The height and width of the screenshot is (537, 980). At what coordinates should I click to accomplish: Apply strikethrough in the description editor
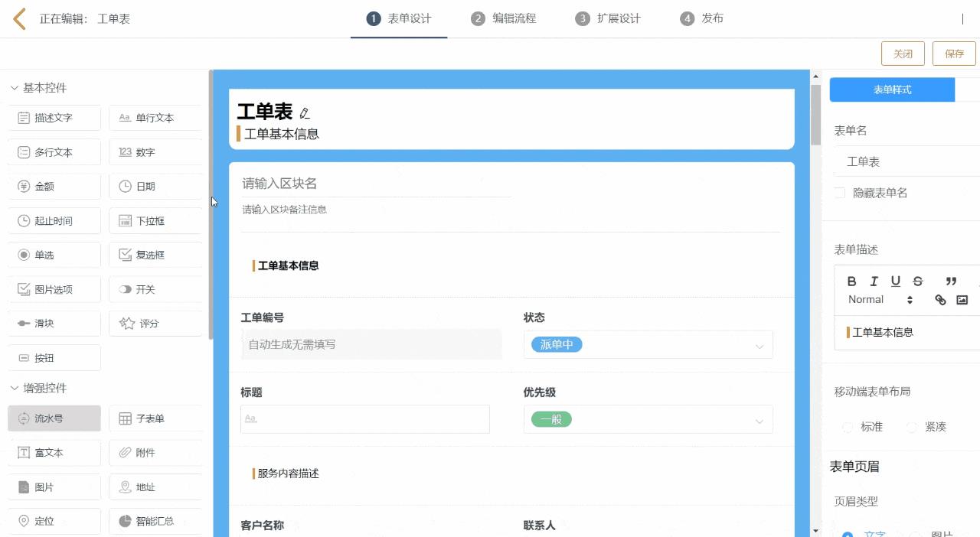click(x=918, y=282)
